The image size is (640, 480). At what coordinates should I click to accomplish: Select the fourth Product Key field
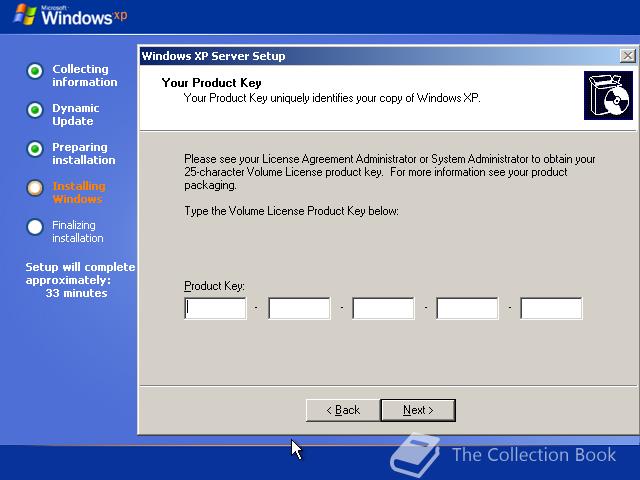coord(467,308)
